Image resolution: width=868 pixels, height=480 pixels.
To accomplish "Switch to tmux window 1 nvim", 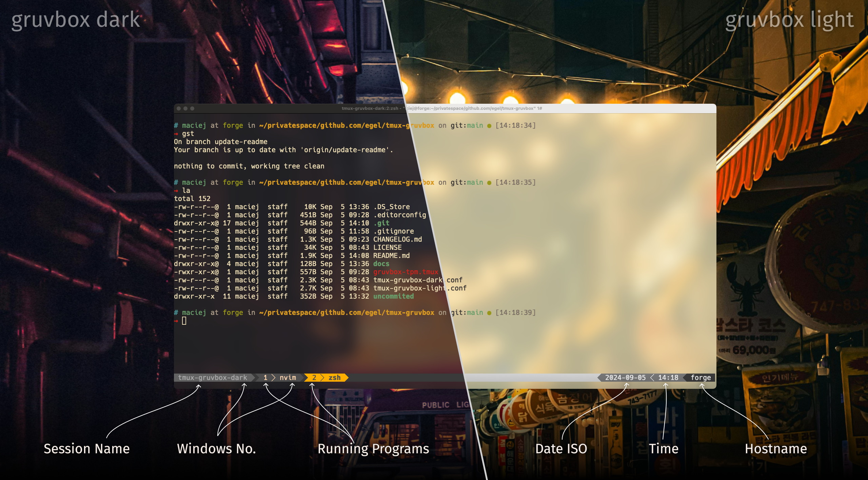I will (x=280, y=378).
